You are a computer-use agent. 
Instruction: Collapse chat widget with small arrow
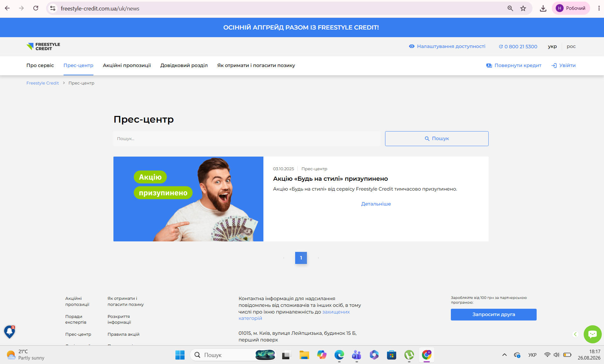pyautogui.click(x=575, y=334)
